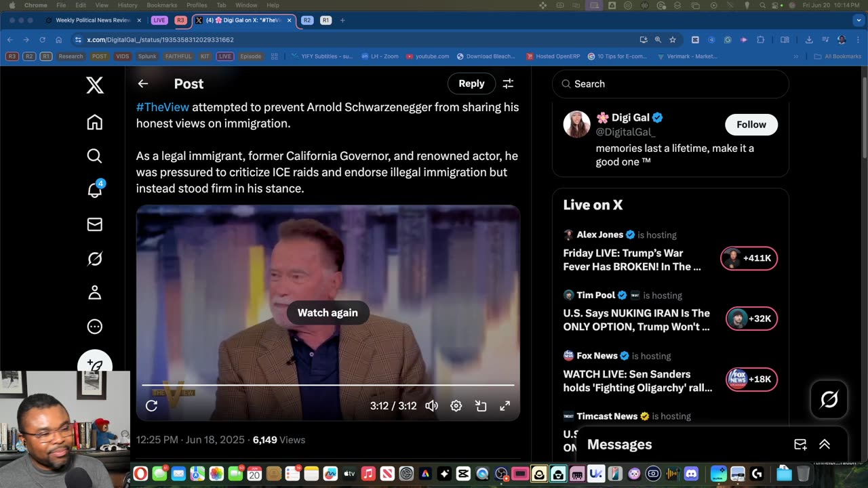
Task: Open the YIFY Subtitles bookmark
Action: (322, 56)
